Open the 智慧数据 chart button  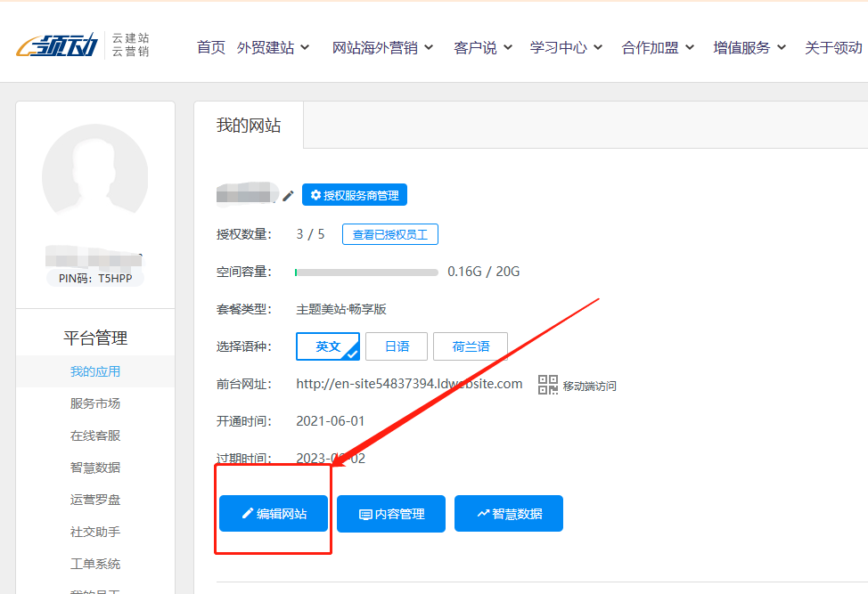[508, 514]
